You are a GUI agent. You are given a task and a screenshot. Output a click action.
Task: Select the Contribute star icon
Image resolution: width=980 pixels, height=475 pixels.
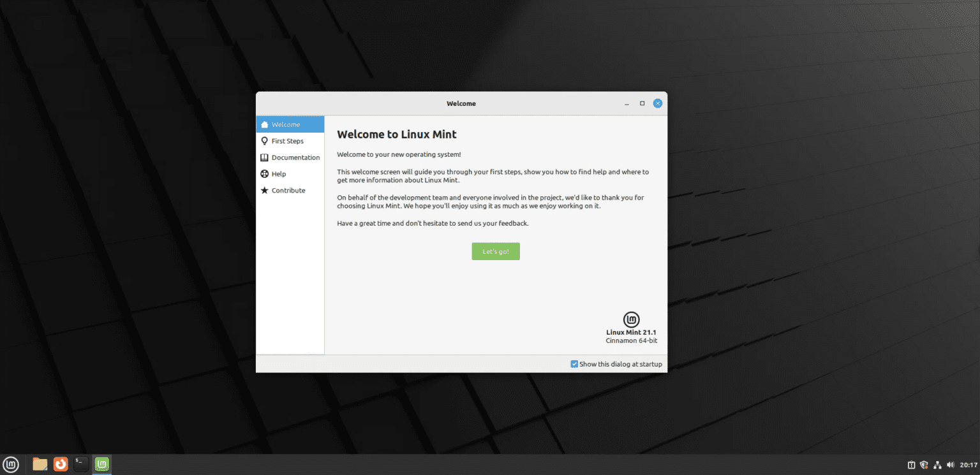coord(264,190)
